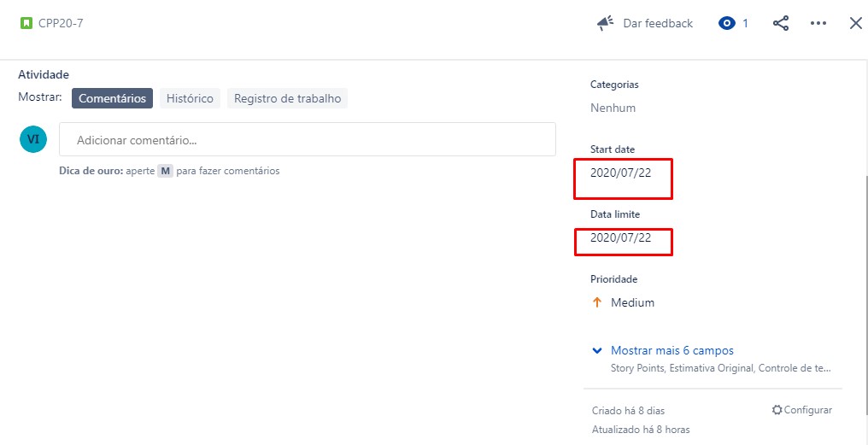Open the three-dot more actions menu
The width and height of the screenshot is (868, 445).
[x=818, y=23]
